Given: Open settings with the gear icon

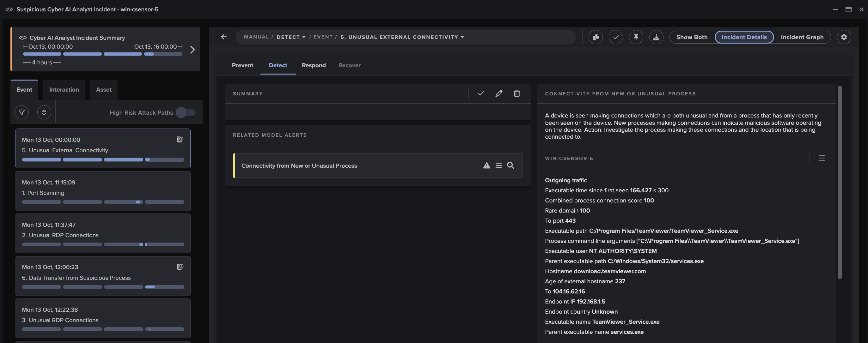Looking at the screenshot, I should [844, 37].
